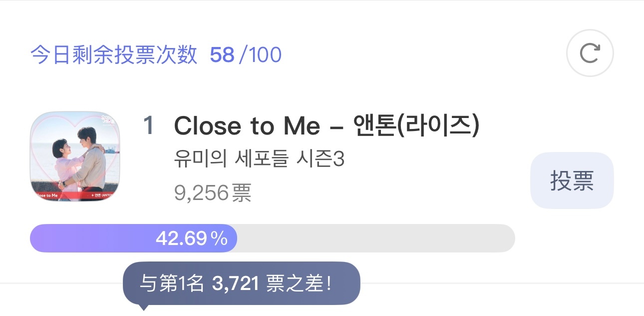Viewport: 644px width, 316px height.
Task: Tap the remaining votes number 58
Action: pyautogui.click(x=222, y=55)
